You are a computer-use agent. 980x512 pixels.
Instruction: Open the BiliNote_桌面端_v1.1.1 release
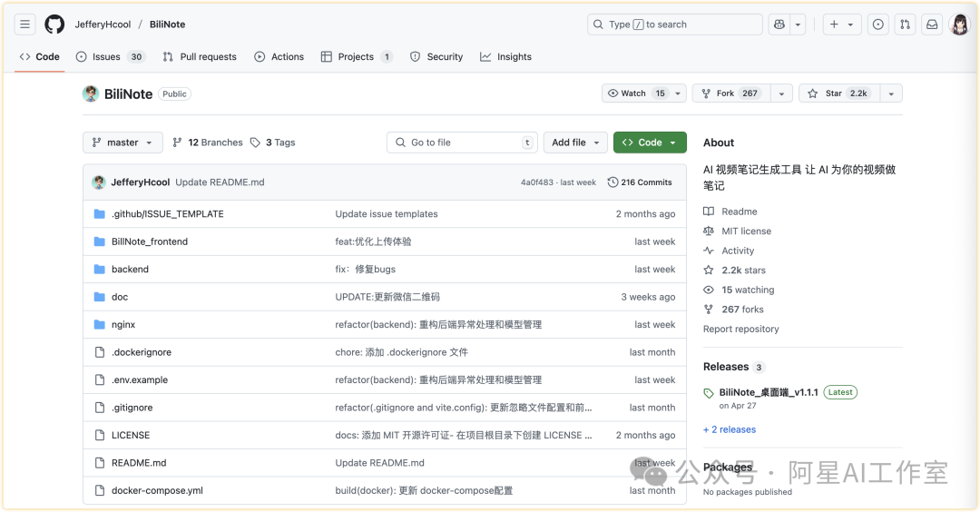(x=769, y=392)
